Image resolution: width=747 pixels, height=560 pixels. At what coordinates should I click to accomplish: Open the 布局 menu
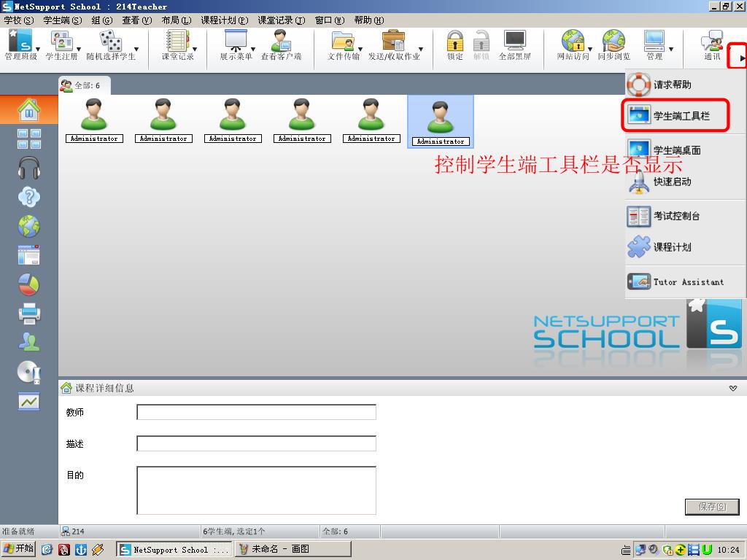[177, 20]
